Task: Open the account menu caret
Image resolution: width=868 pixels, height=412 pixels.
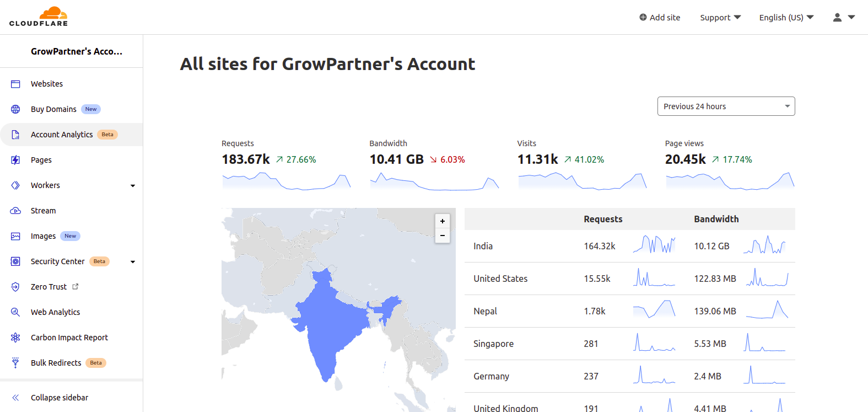Action: (851, 17)
